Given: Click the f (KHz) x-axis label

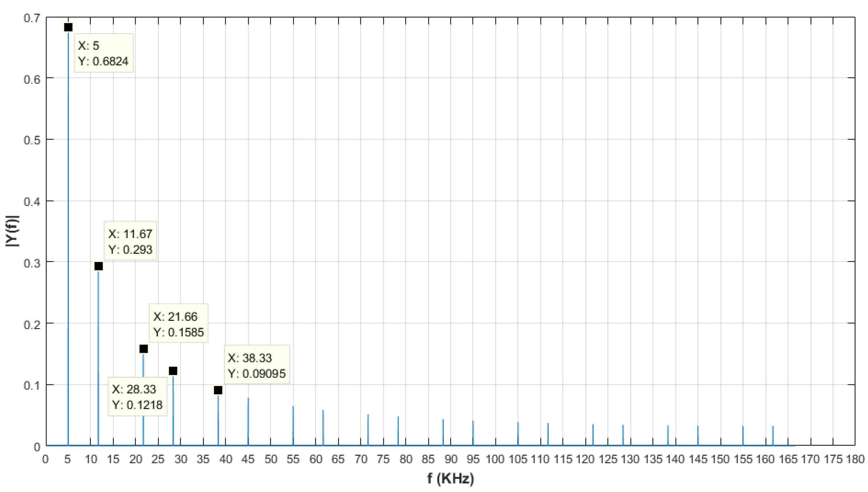Looking at the screenshot, I should pyautogui.click(x=450, y=479).
